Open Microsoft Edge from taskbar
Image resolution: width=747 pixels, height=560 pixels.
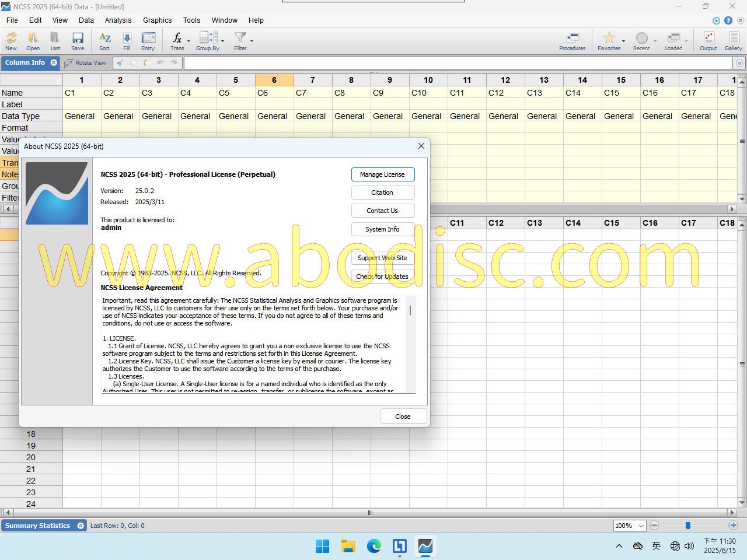click(x=374, y=546)
